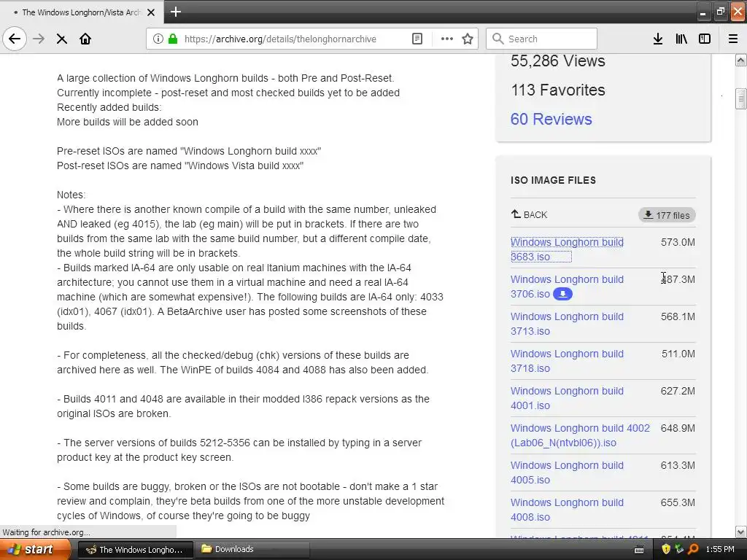Screen dimensions: 747x560
Task: Click the safely remove hardware tray icon
Action: tap(679, 550)
